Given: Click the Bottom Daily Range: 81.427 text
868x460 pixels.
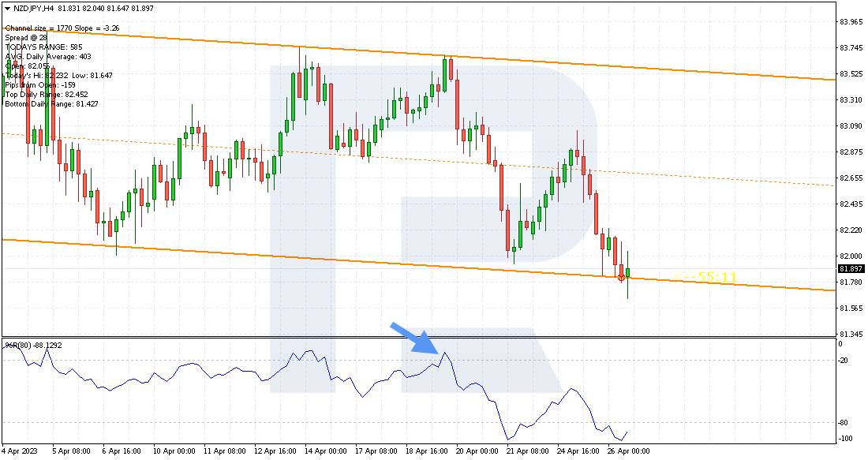Looking at the screenshot, I should 51,104.
